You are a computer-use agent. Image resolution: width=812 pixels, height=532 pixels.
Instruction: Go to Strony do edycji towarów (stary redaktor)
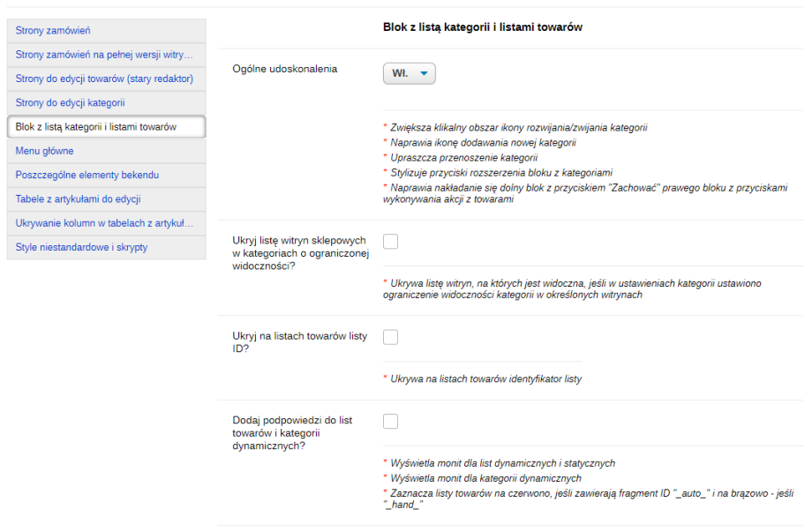(x=104, y=79)
